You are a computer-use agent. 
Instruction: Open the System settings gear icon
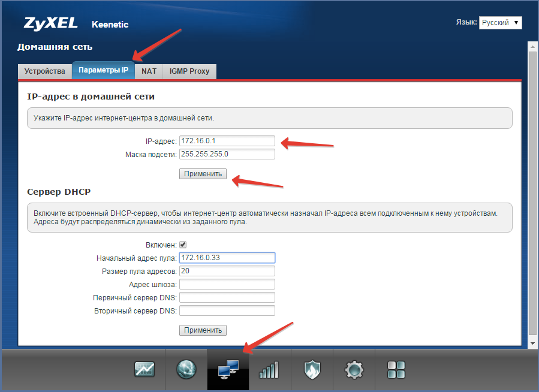354,370
